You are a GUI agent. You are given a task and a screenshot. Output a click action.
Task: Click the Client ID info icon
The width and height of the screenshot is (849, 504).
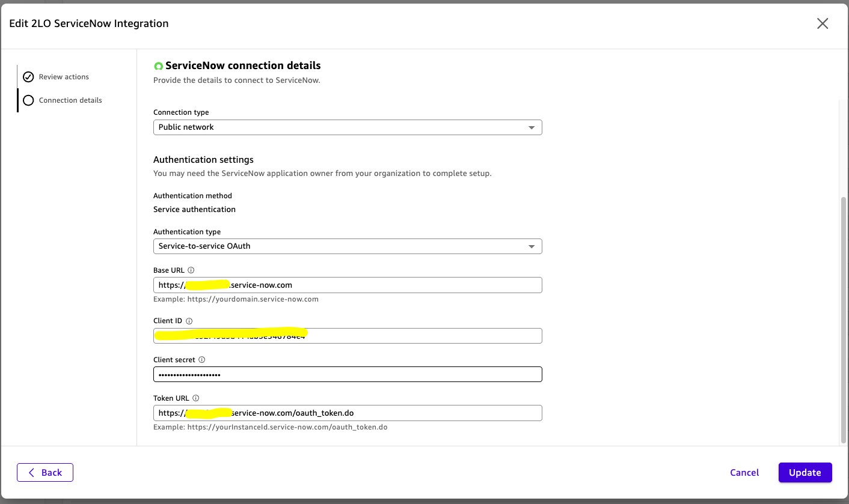(189, 321)
